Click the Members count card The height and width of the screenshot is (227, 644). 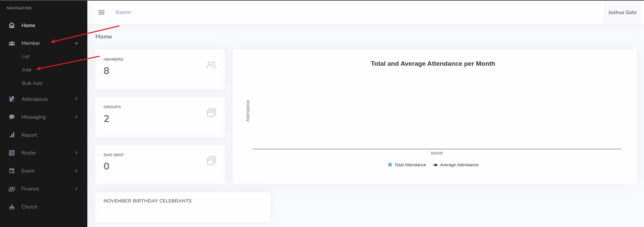(x=160, y=69)
